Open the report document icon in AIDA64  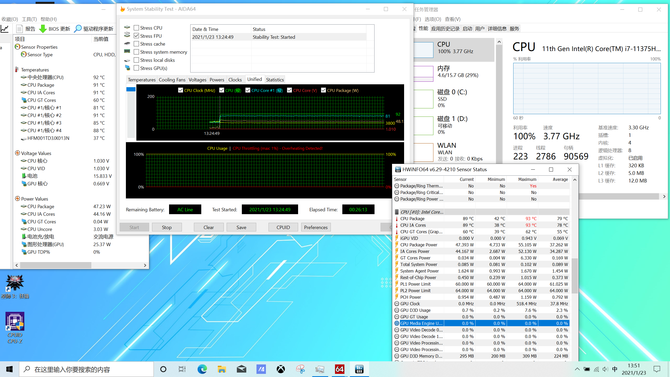point(20,29)
